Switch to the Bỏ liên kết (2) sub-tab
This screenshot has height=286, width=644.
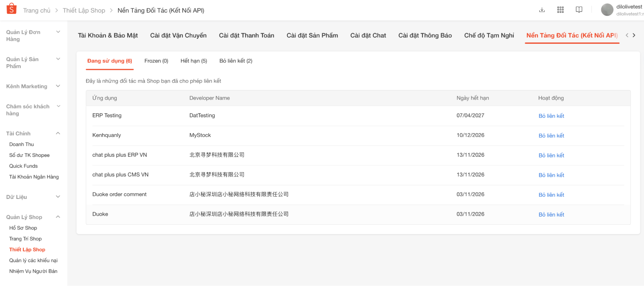coord(236,61)
